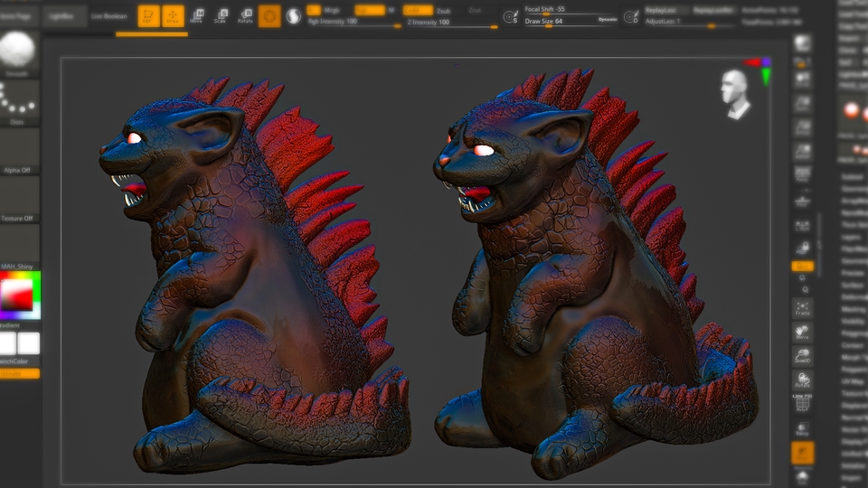Click the right-shelf Move view icon
Screen dimensions: 868x488
pos(803,332)
